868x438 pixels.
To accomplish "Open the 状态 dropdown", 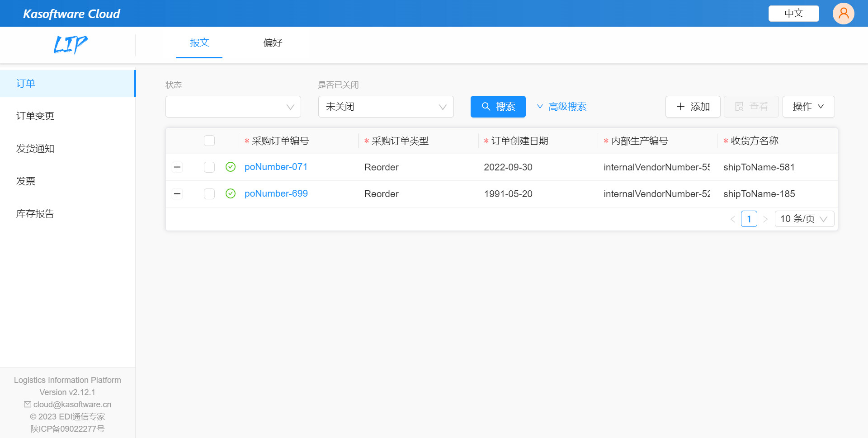I will [x=233, y=107].
